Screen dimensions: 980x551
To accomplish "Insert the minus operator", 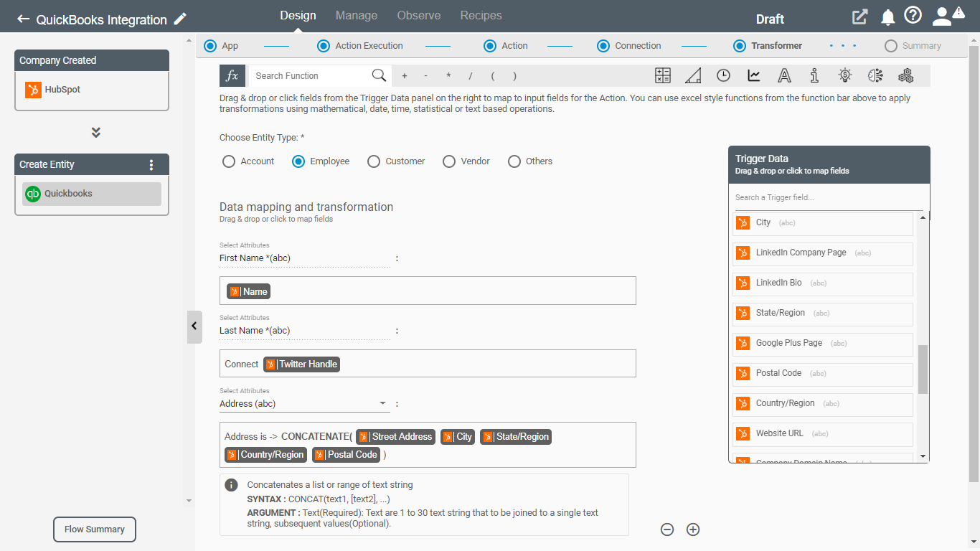I will tap(426, 76).
